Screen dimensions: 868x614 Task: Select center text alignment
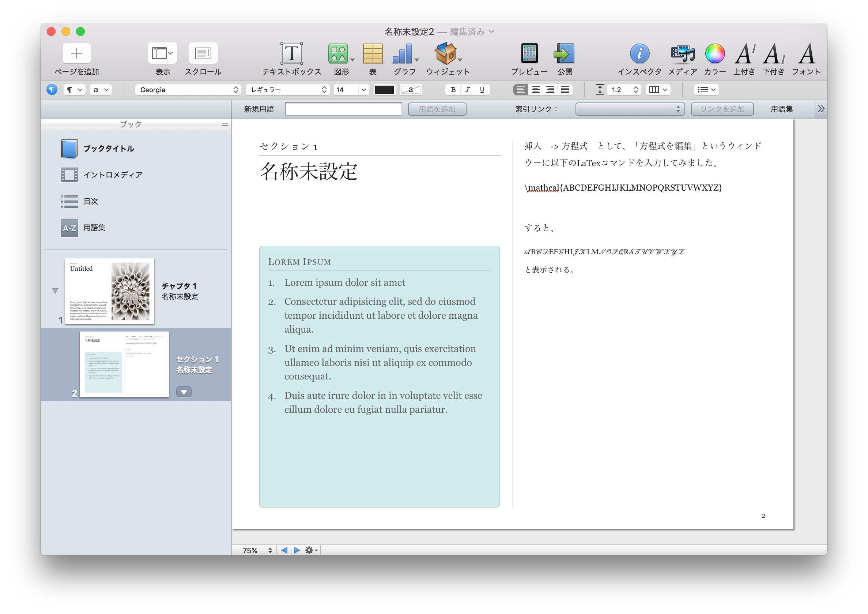coord(535,90)
